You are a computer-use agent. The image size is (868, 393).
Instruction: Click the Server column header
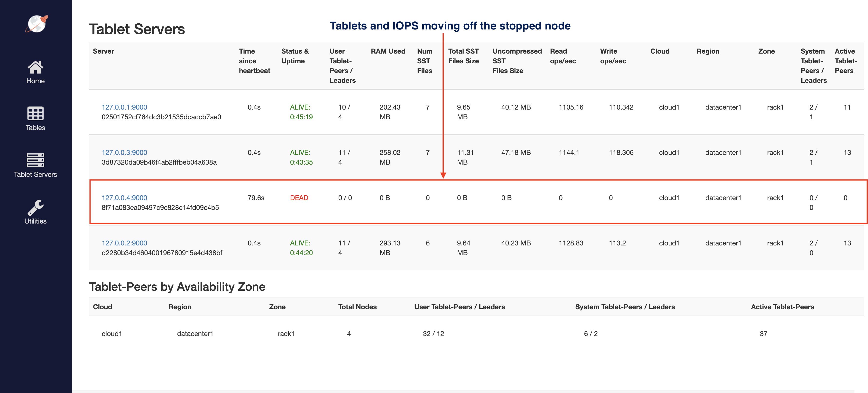(103, 51)
